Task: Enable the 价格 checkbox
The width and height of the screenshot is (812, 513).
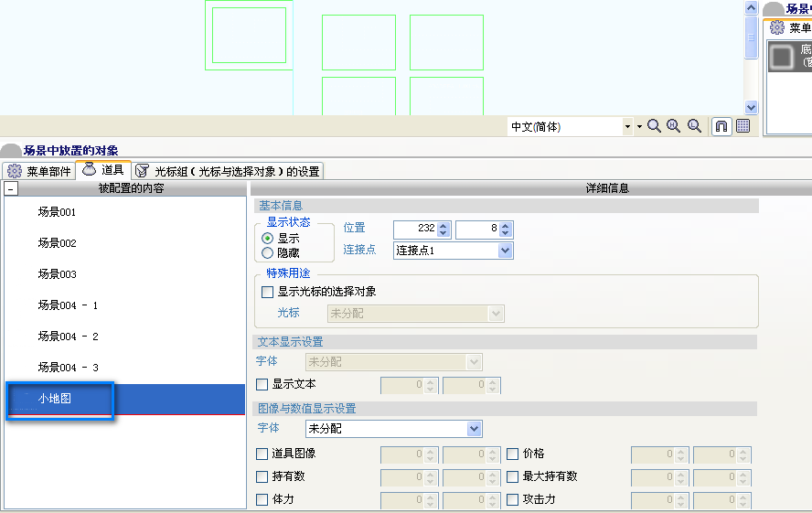Action: (512, 454)
